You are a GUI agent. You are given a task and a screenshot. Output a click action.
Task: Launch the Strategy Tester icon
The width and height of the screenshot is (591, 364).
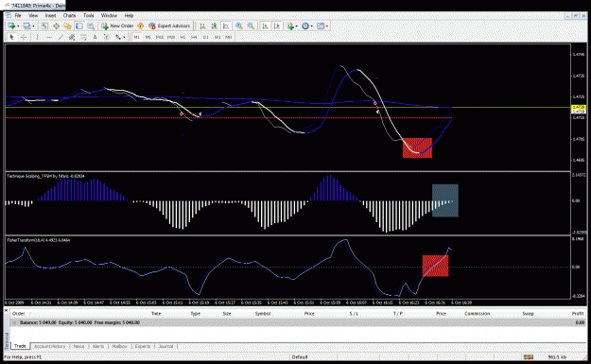pos(91,26)
